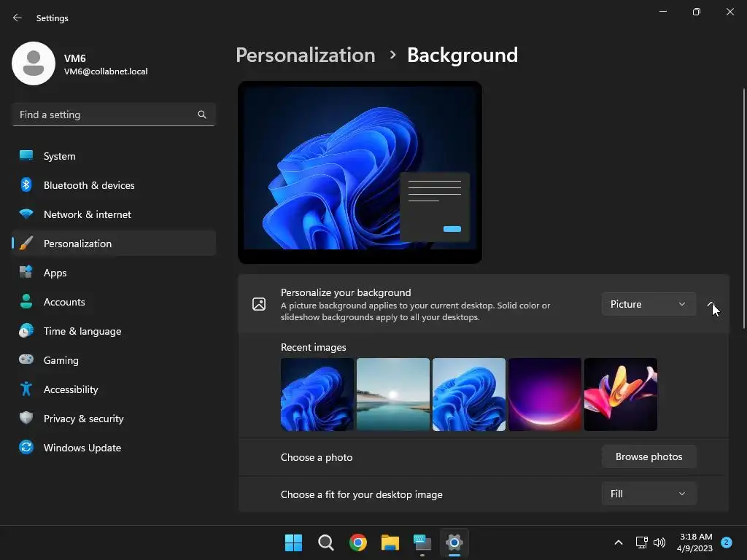This screenshot has width=747, height=560.
Task: Select the purple glow recent image
Action: coord(544,394)
